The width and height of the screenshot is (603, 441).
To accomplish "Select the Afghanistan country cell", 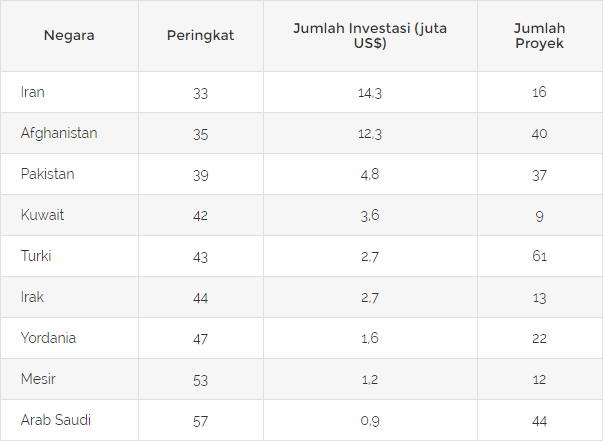I will pyautogui.click(x=59, y=133).
